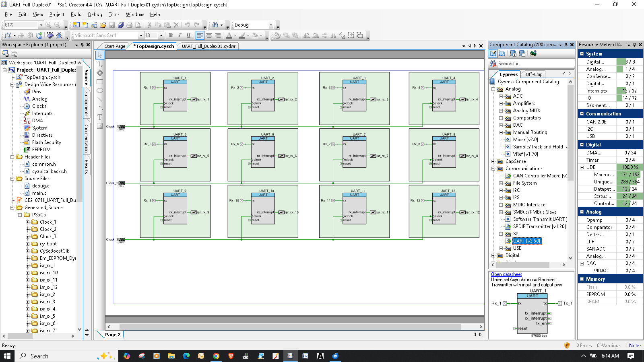The height and width of the screenshot is (362, 644).
Task: Open the font size dropdown
Action: [161, 35]
